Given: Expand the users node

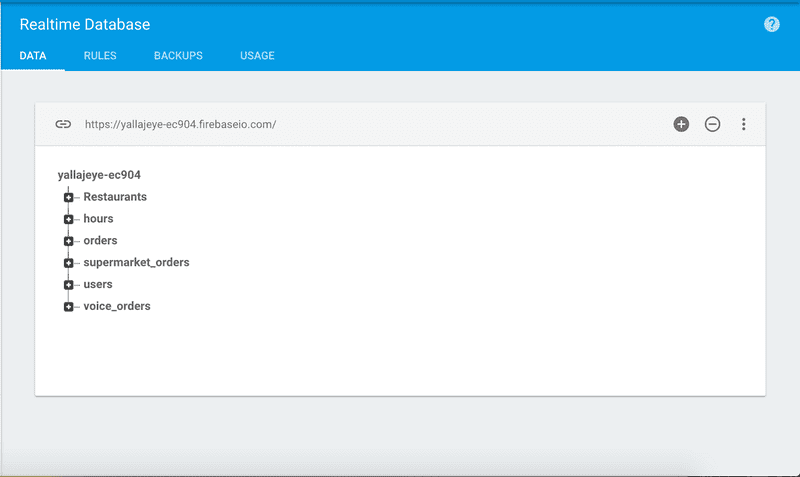Looking at the screenshot, I should point(68,285).
